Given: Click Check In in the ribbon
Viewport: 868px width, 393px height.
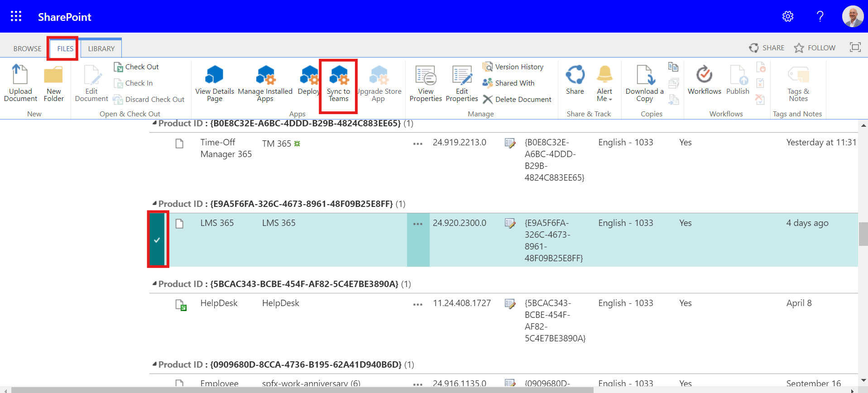Looking at the screenshot, I should [133, 83].
